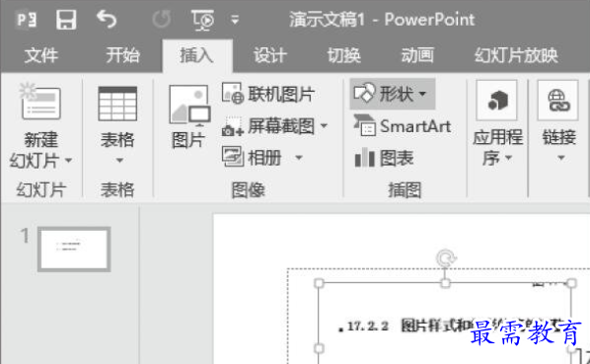Open the 文件 tab
The width and height of the screenshot is (590, 364).
[x=41, y=55]
